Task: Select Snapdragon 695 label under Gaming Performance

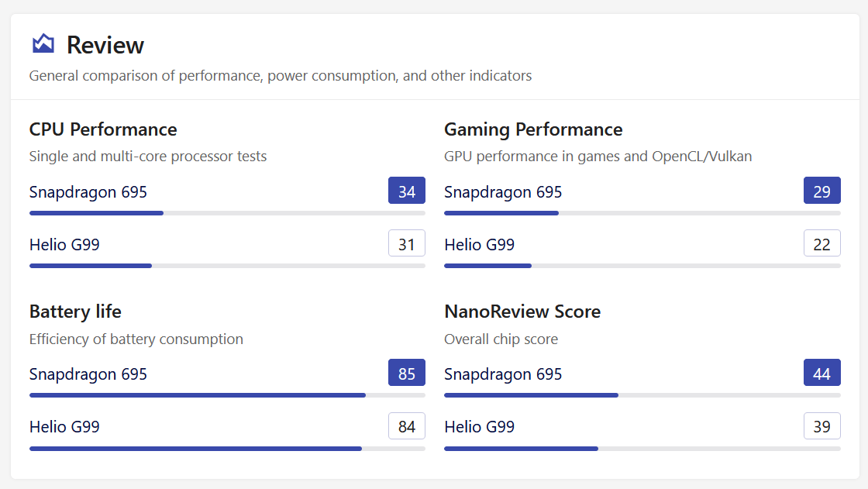Action: (x=503, y=192)
